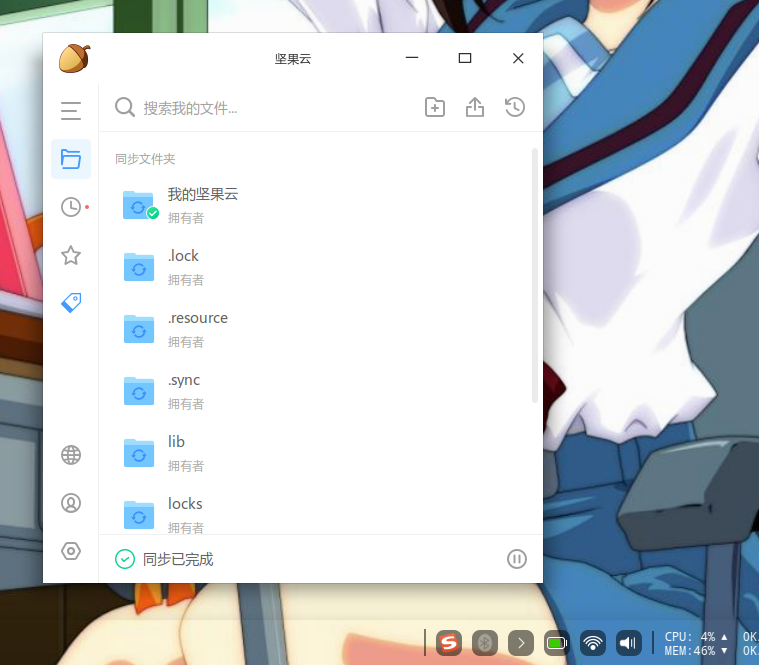Close the 坚果云 window
This screenshot has width=759, height=665.
tap(518, 58)
